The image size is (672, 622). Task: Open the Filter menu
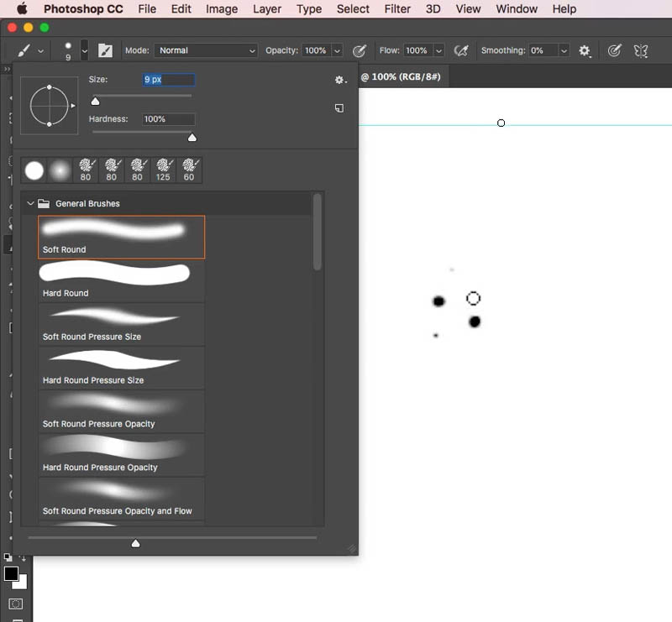point(397,9)
